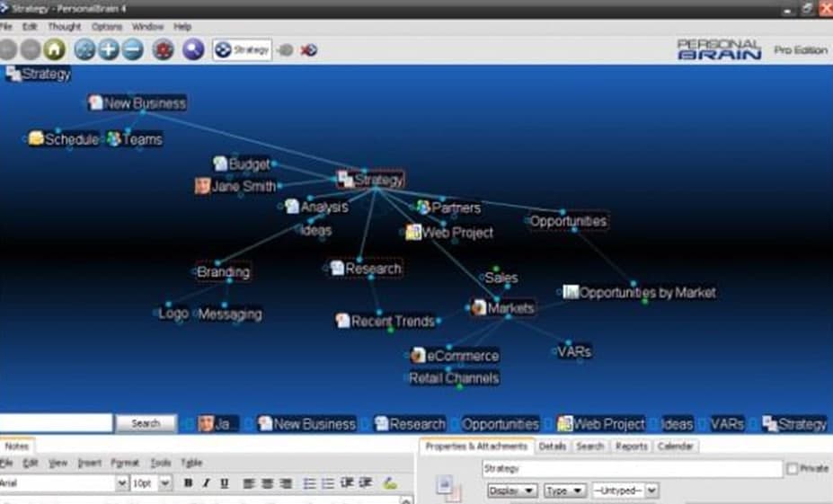Switch to the Calendar tab

(675, 446)
